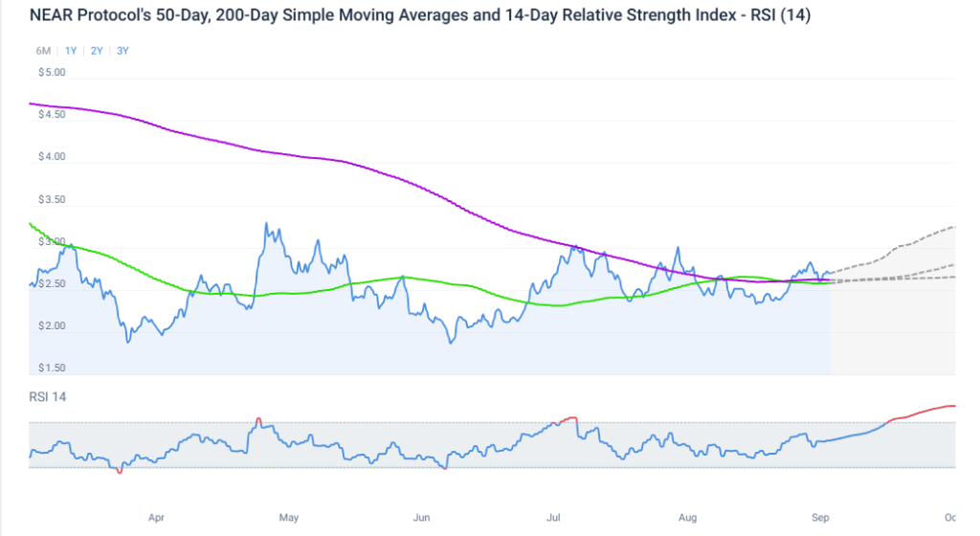Viewport: 980px width, 536px height.
Task: Click the Jun date axis label
Action: click(422, 517)
